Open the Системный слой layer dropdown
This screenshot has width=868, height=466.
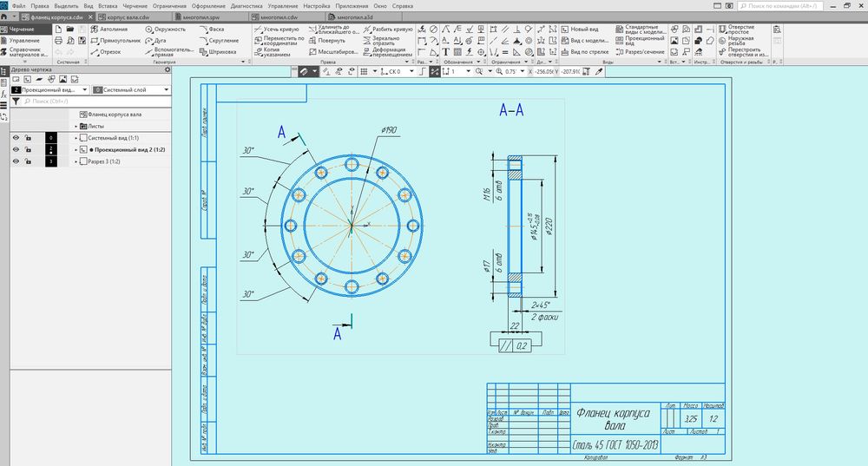pyautogui.click(x=131, y=89)
